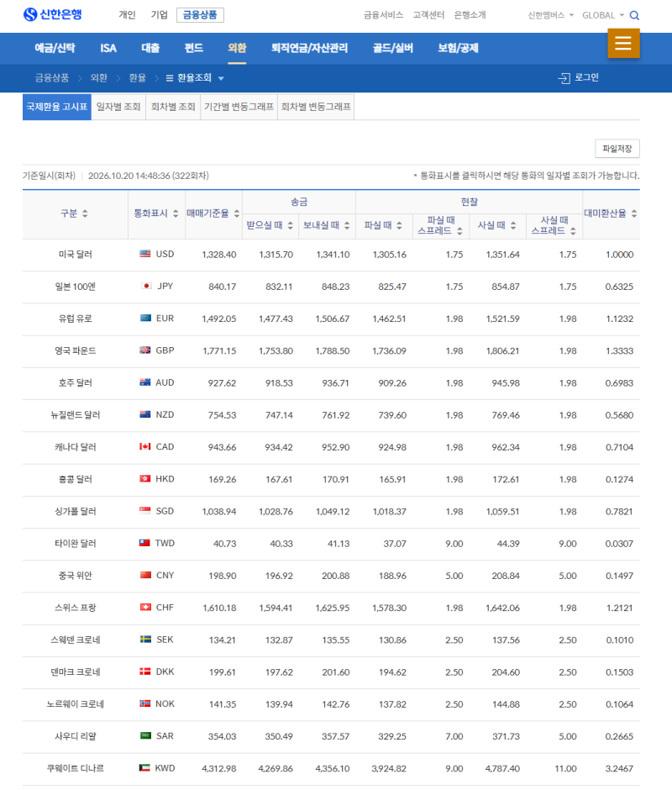The image size is (672, 790).
Task: Open the search magnifier icon
Action: pos(634,16)
